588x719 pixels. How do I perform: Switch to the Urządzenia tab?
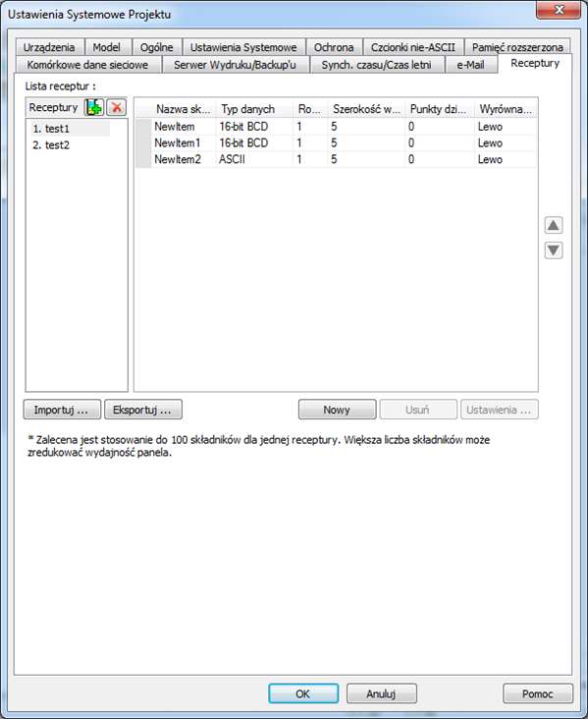pos(49,47)
